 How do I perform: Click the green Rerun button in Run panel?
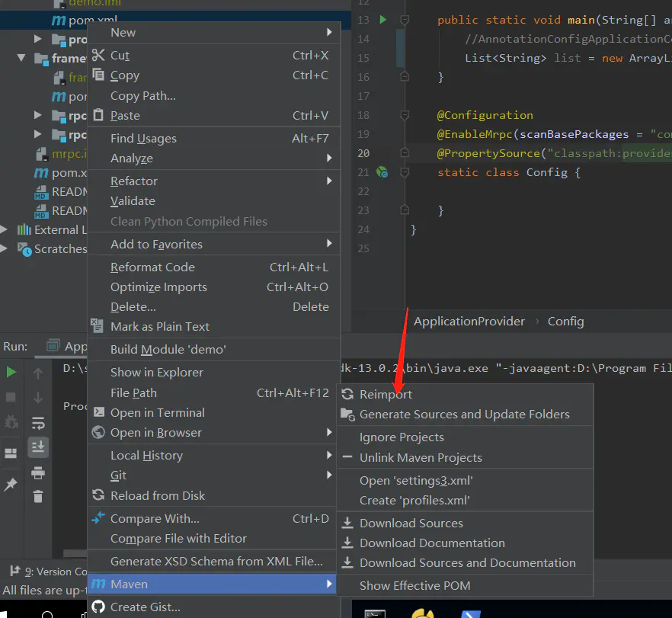click(11, 372)
